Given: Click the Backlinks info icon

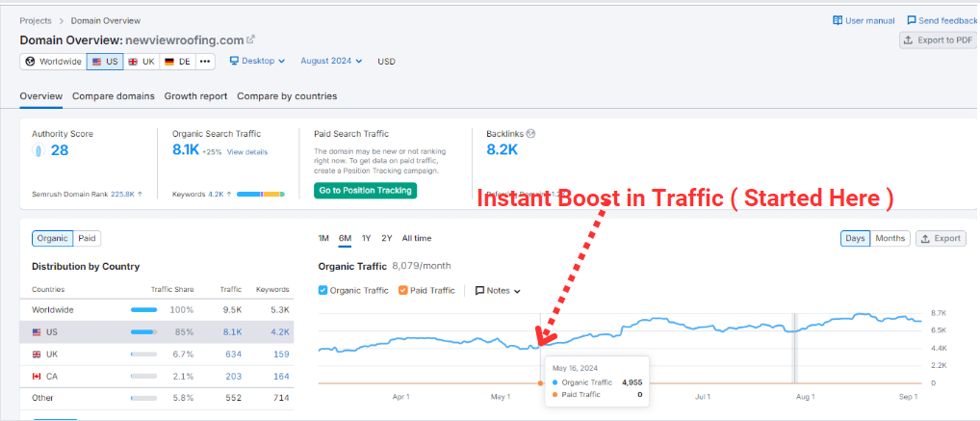Looking at the screenshot, I should pos(530,134).
